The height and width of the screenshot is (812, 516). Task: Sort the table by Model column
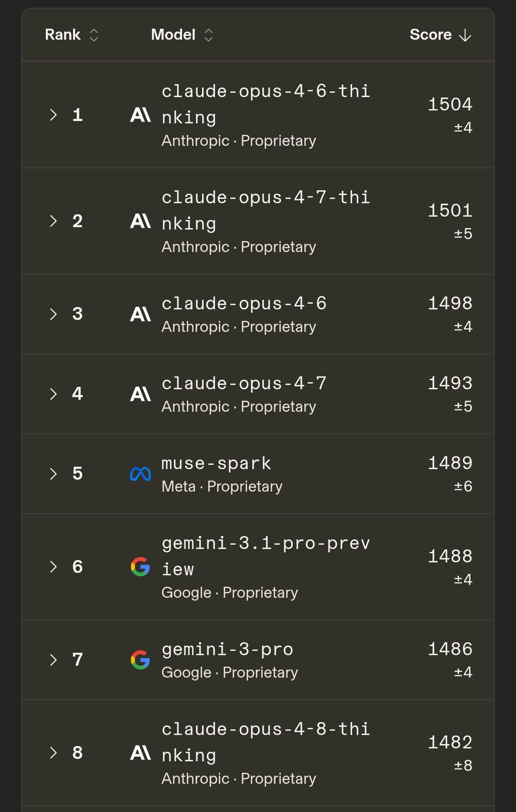(x=182, y=35)
